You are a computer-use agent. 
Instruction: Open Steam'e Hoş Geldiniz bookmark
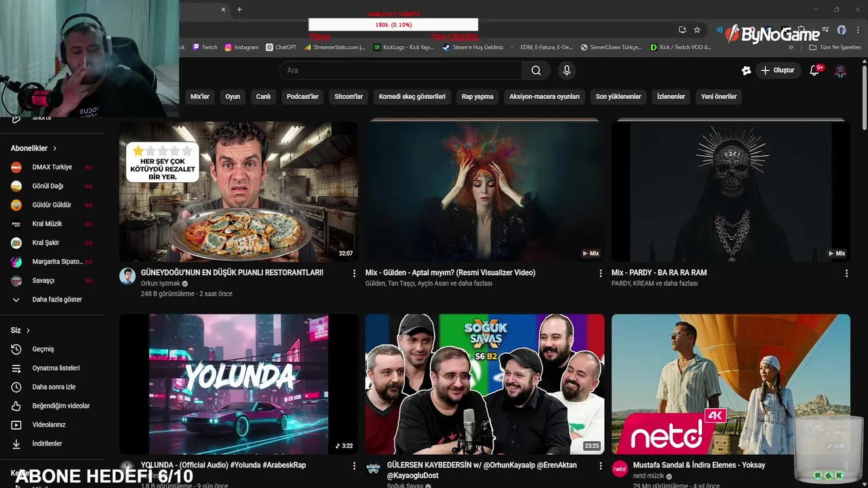point(473,47)
